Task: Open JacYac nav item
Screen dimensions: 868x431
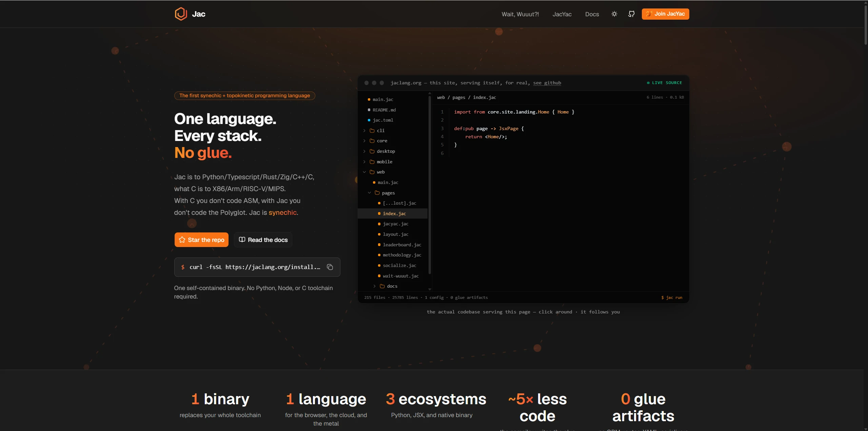Action: (562, 14)
